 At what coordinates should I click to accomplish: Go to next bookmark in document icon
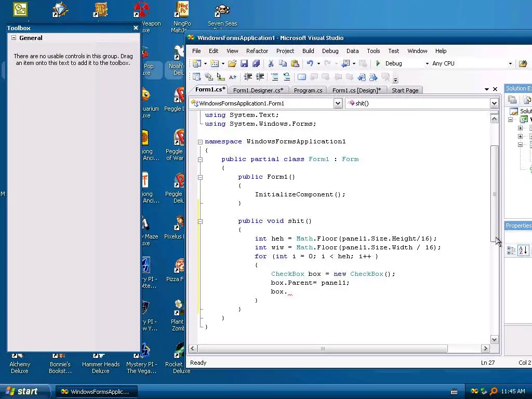(x=373, y=77)
